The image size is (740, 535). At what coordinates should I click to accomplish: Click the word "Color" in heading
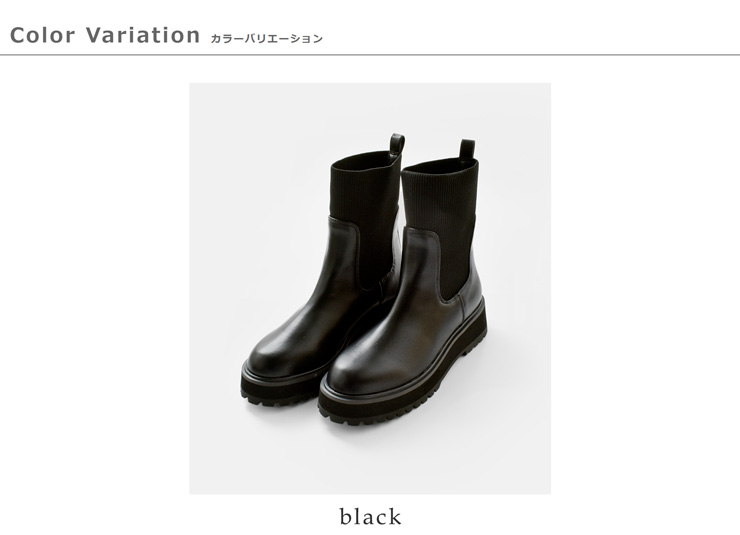click(42, 35)
